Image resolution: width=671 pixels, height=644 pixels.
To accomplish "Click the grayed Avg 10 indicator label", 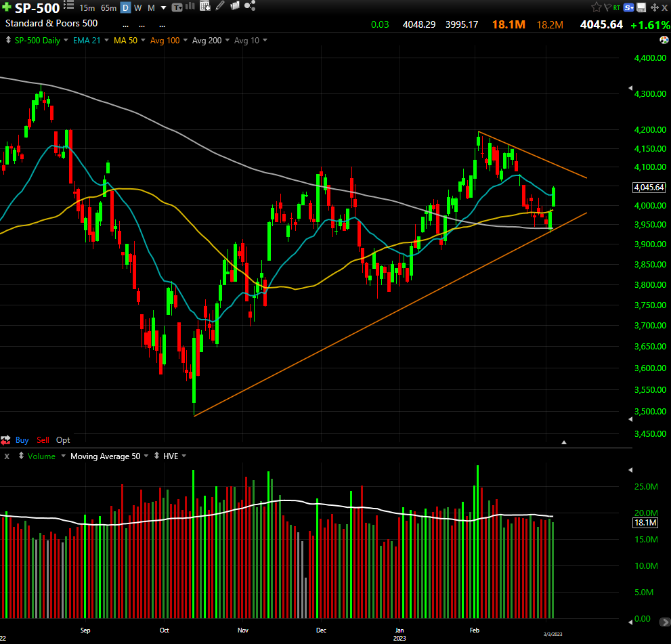I will coord(246,41).
